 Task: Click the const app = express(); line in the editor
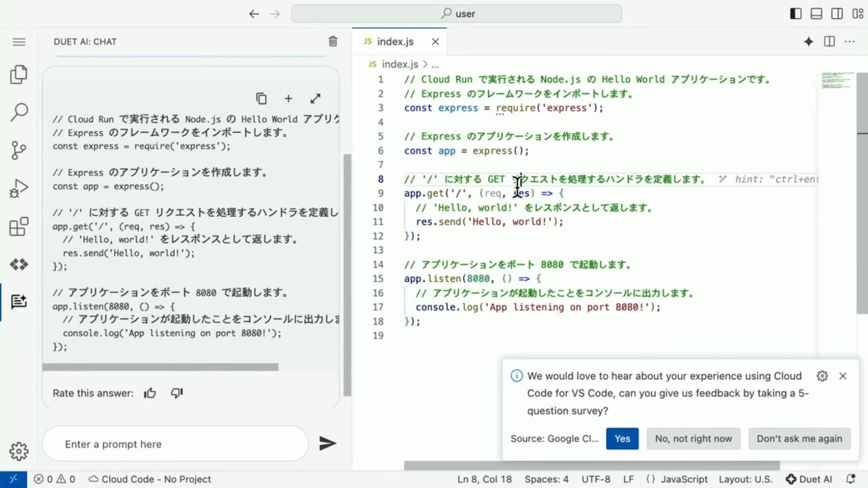click(x=467, y=151)
